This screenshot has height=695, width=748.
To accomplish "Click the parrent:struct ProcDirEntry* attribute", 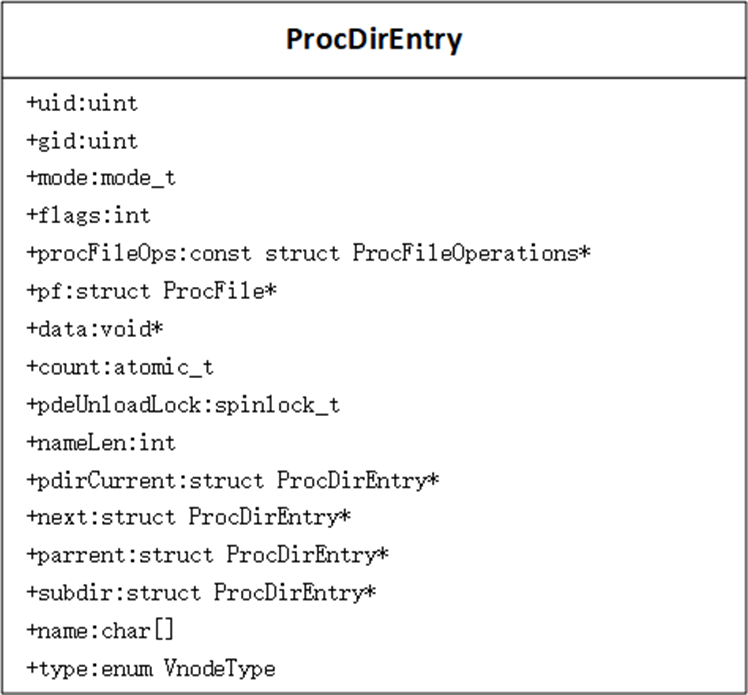I will [x=208, y=556].
